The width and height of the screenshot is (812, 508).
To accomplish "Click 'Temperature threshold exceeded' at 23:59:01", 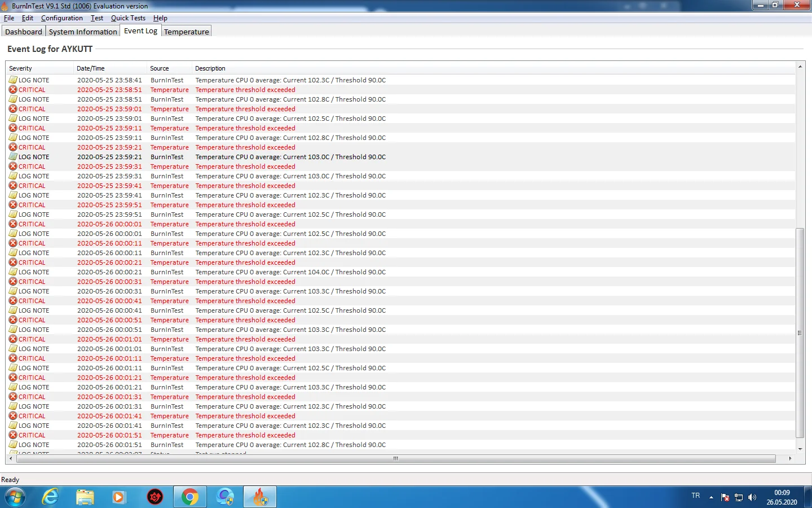I will coord(245,109).
